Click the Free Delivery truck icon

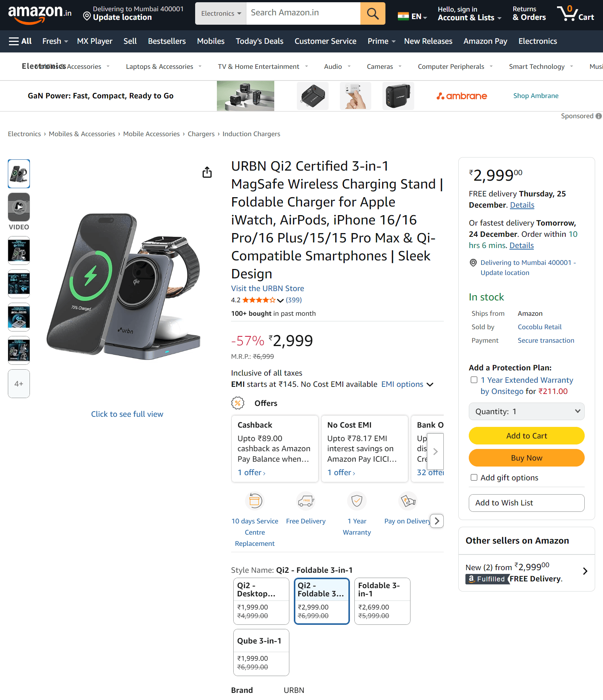point(306,501)
